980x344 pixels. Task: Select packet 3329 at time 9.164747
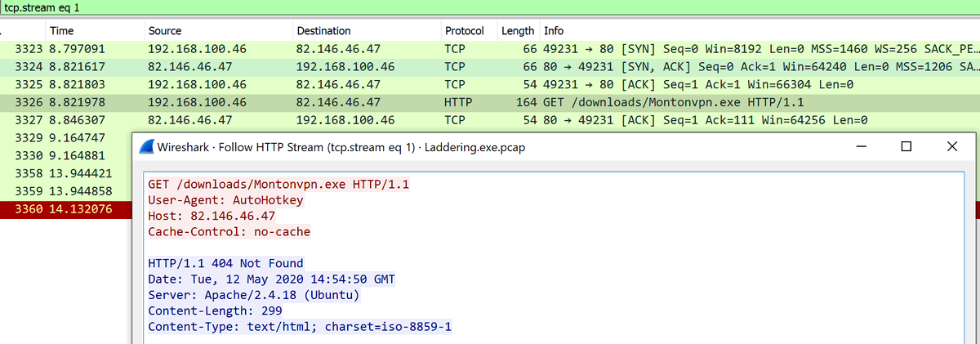tap(65, 137)
